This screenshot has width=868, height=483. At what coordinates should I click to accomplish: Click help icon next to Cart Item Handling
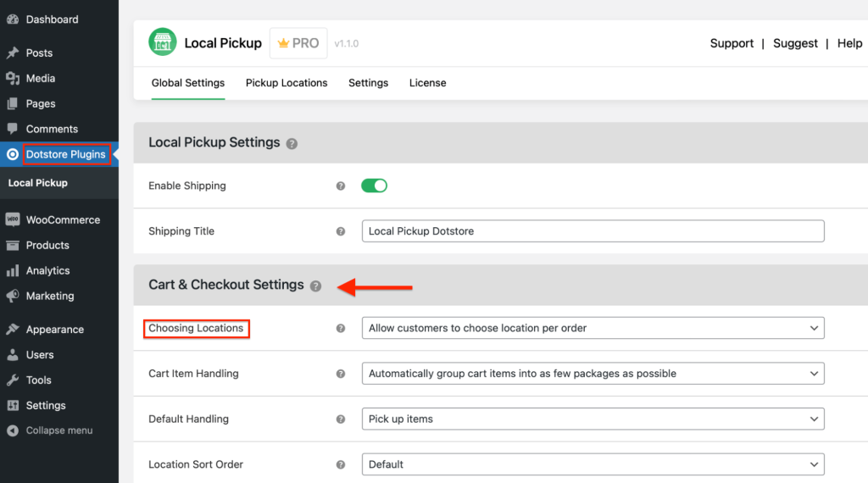coord(341,374)
